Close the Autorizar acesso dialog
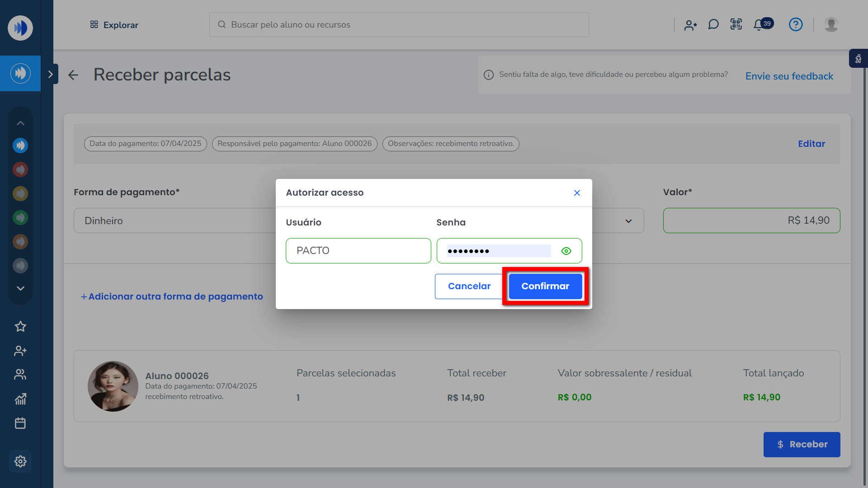The image size is (868, 488). (577, 193)
